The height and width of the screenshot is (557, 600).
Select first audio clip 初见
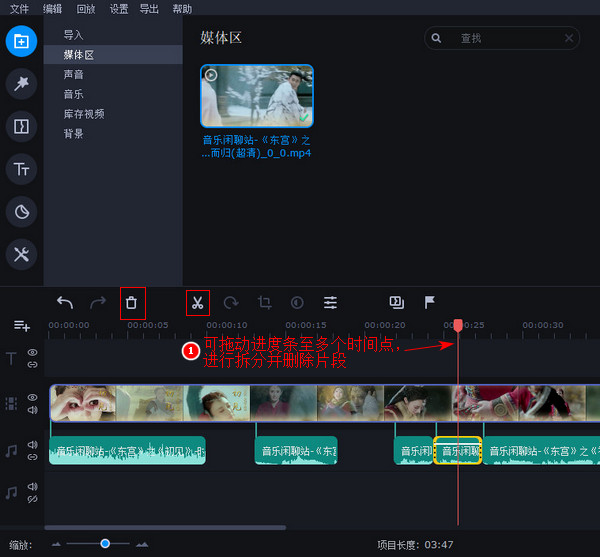point(127,451)
